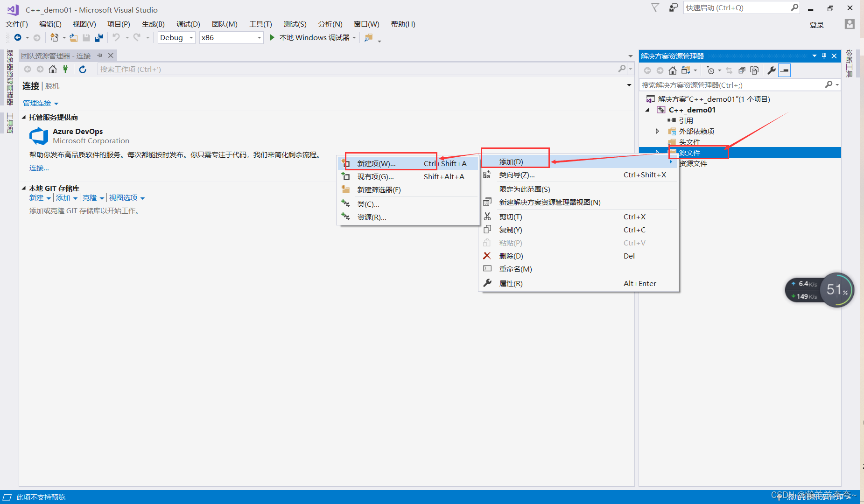
Task: Select 新建项(W)... in the submenu
Action: pyautogui.click(x=408, y=163)
